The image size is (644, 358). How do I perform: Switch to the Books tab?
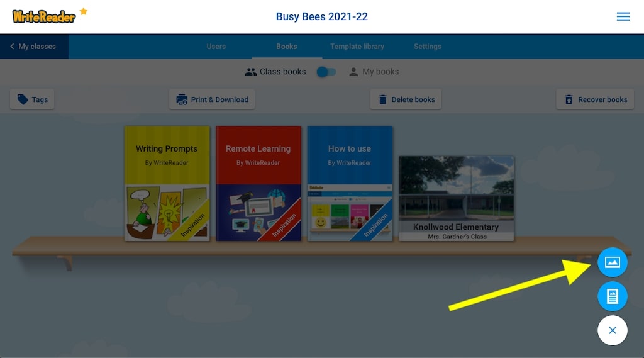[287, 47]
